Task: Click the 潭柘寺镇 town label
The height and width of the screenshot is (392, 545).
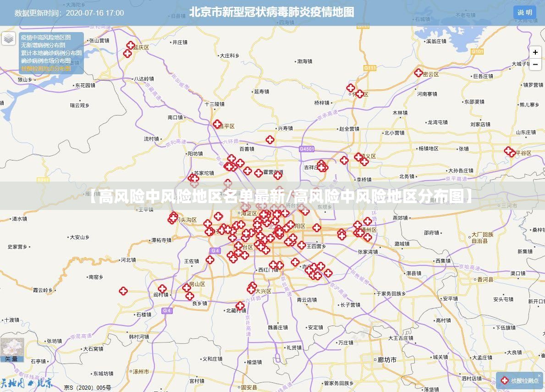Action: (x=161, y=240)
